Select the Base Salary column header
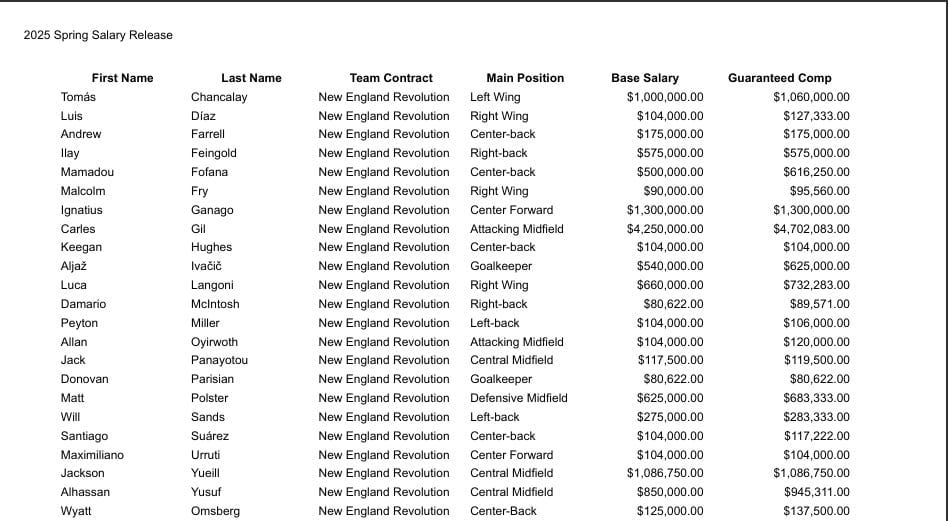This screenshot has width=948, height=521. 645,78
